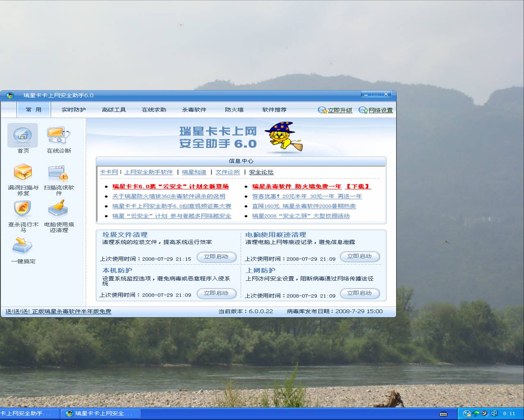Select the 杀毒软件 tab

point(194,110)
